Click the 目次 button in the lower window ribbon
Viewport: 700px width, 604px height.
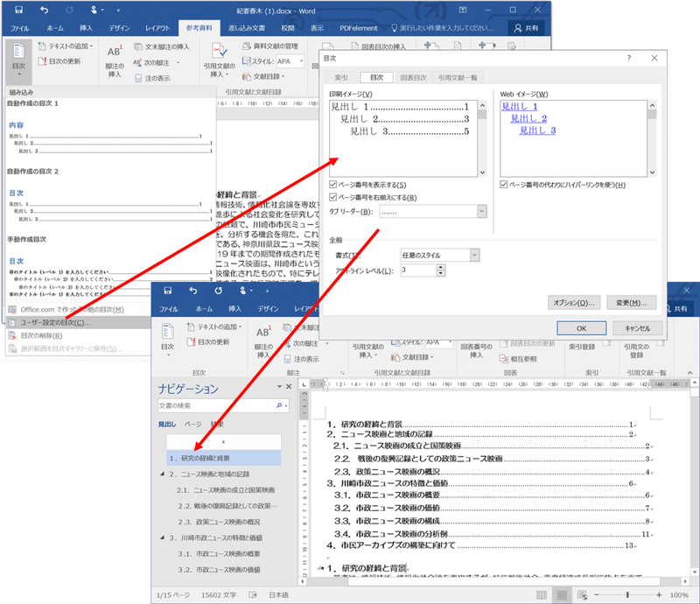[x=168, y=341]
